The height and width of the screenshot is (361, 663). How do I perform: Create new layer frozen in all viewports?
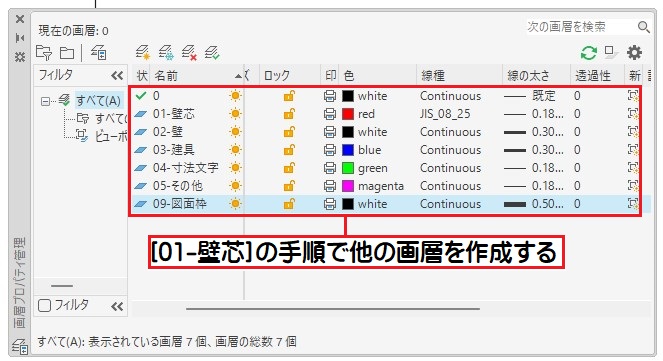pos(166,53)
